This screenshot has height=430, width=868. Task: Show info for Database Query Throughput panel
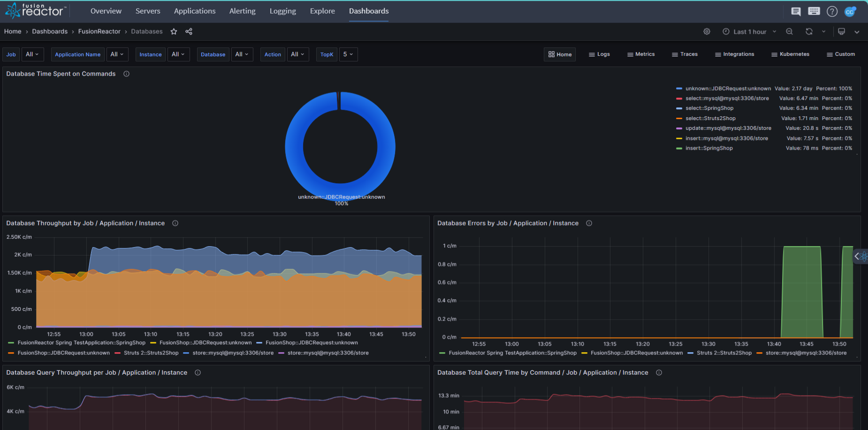[x=198, y=372]
